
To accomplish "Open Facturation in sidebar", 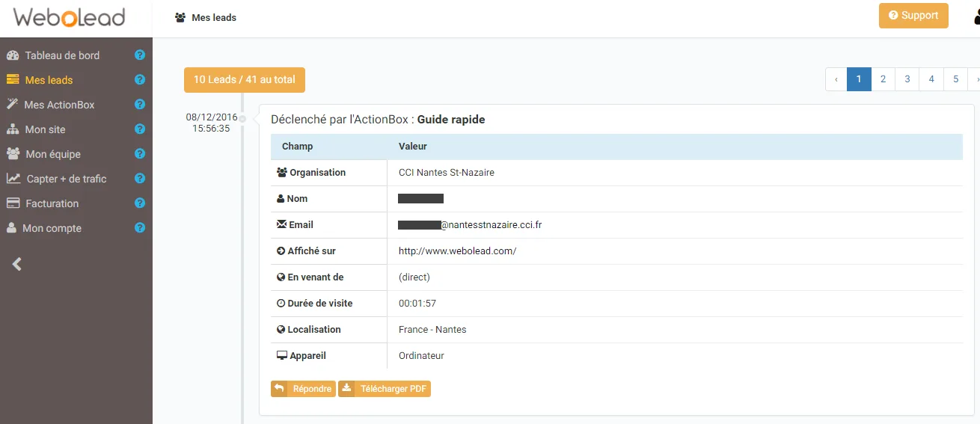I will 52,203.
